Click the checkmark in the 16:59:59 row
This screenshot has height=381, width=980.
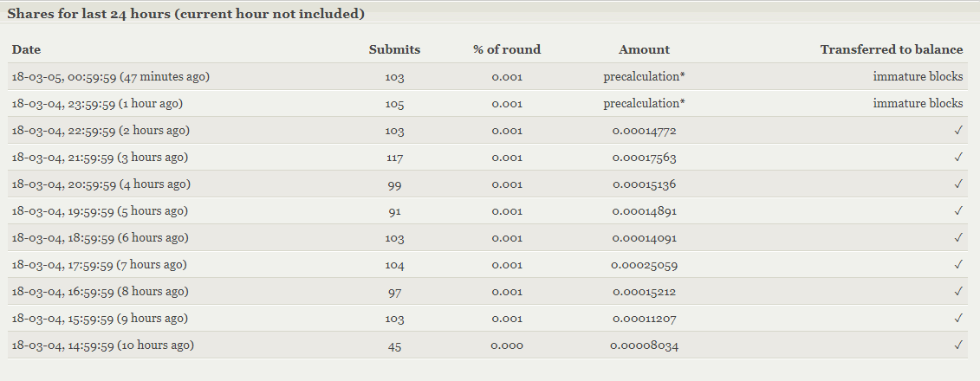[957, 292]
